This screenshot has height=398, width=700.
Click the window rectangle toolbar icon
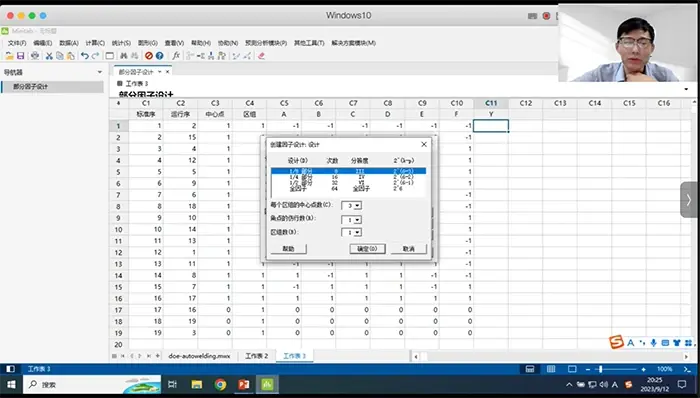(109, 56)
